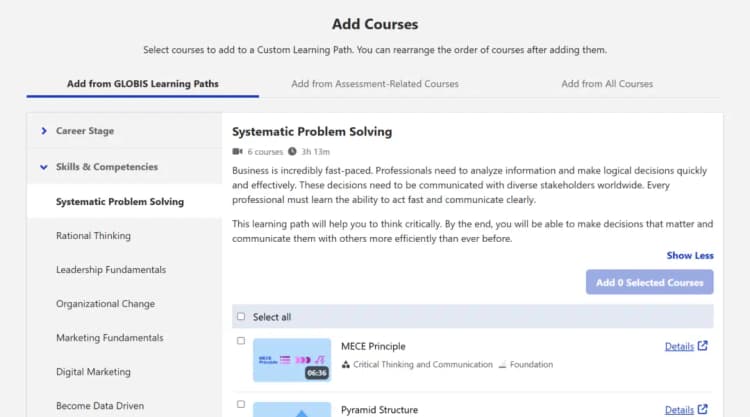This screenshot has width=750, height=417.
Task: Select Systematic Problem Solving in sidebar
Action: [x=124, y=201]
